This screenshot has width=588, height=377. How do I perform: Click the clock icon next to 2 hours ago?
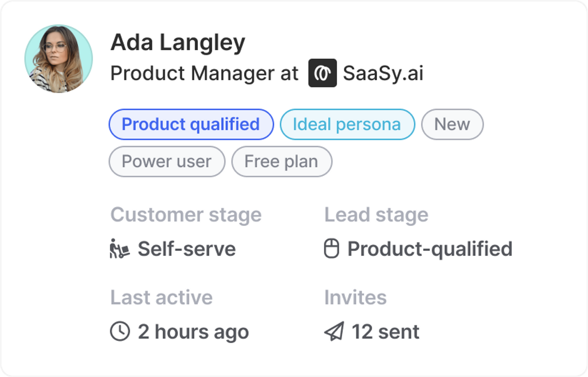pos(120,331)
